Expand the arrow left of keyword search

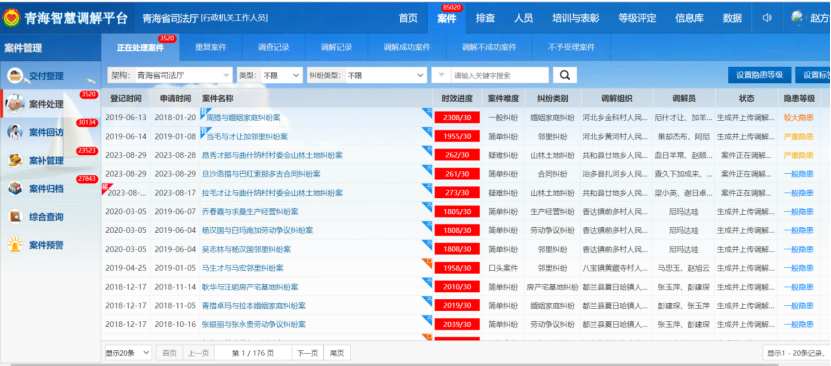click(441, 76)
